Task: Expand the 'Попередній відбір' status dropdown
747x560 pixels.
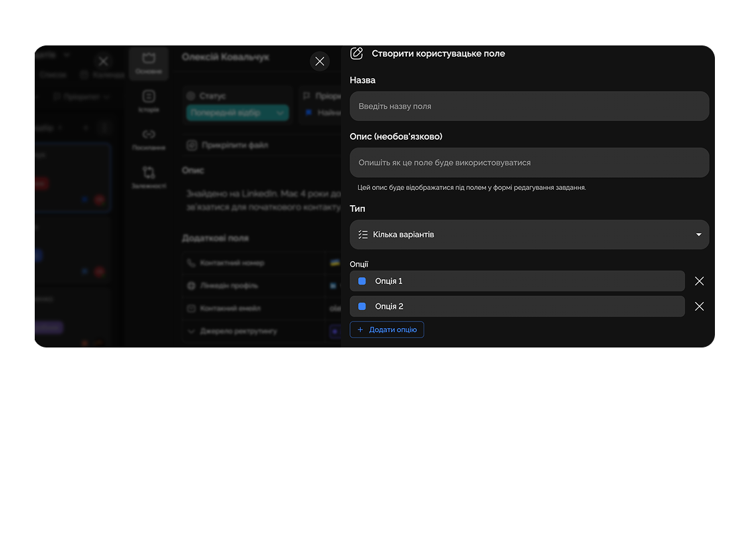Action: 237,113
